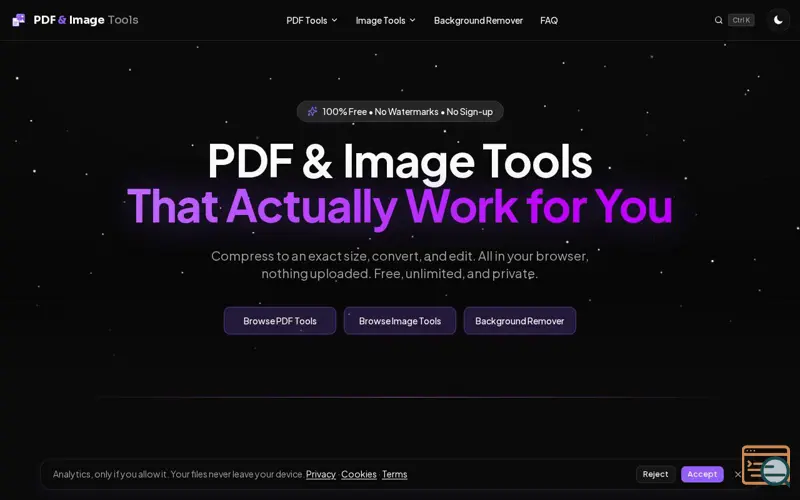The image size is (800, 500).
Task: Click the hero Background Remover button
Action: pyautogui.click(x=519, y=321)
